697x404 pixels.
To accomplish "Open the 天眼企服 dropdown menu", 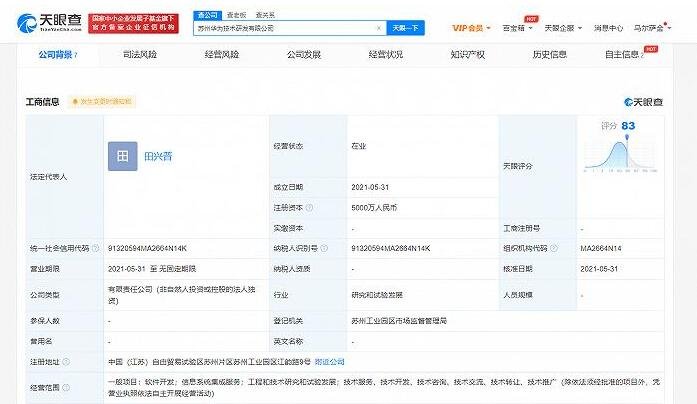I will 563,28.
